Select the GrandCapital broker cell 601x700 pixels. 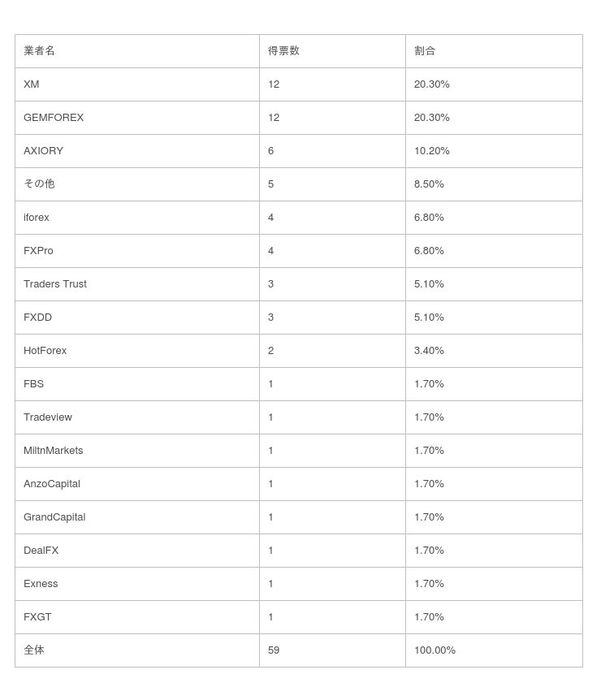pyautogui.click(x=54, y=516)
